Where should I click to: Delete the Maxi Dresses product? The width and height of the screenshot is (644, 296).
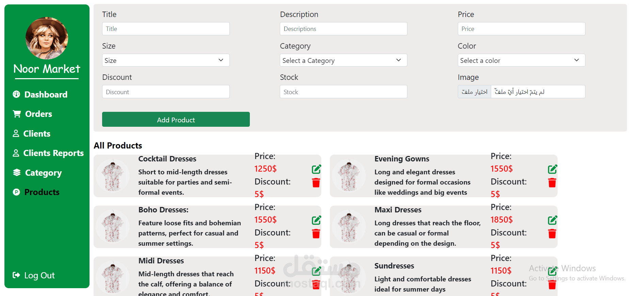tap(552, 234)
